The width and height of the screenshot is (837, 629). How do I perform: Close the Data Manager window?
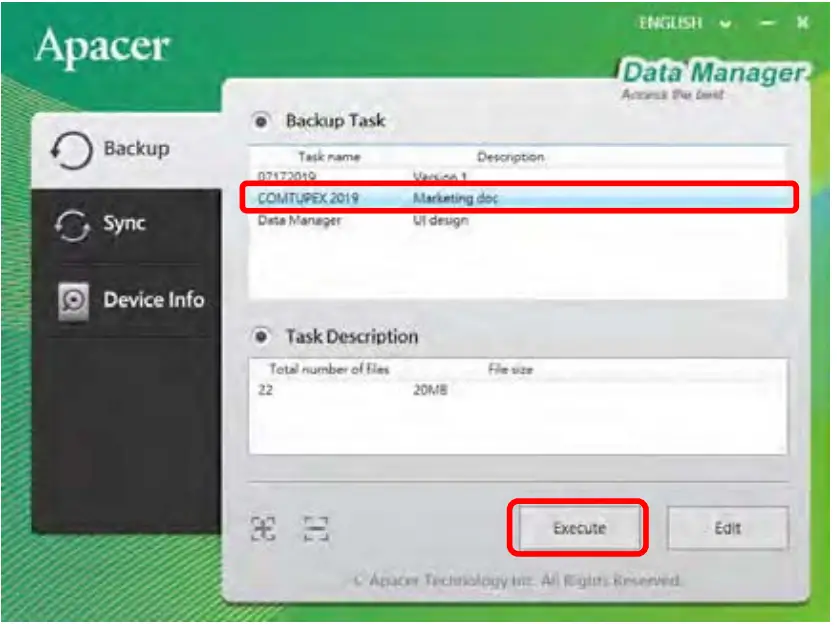(802, 22)
